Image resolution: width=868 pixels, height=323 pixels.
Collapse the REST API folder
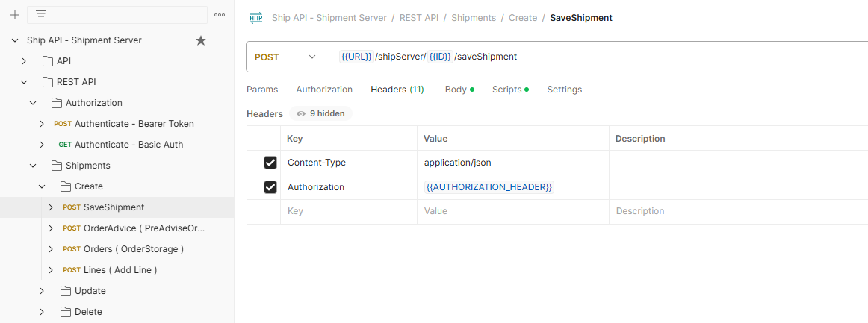24,82
